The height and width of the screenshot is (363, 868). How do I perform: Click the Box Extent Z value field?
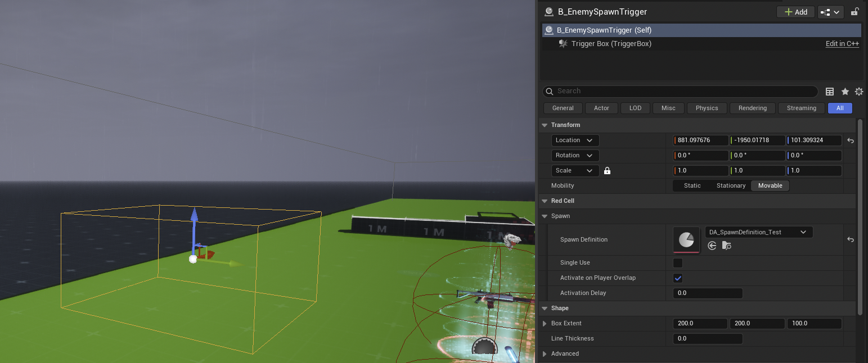(x=814, y=323)
